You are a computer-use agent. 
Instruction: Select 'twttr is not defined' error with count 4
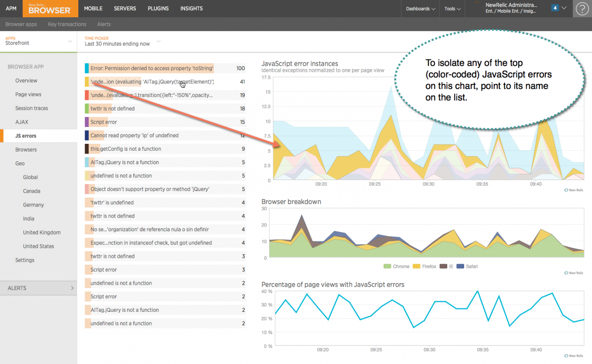(x=165, y=216)
